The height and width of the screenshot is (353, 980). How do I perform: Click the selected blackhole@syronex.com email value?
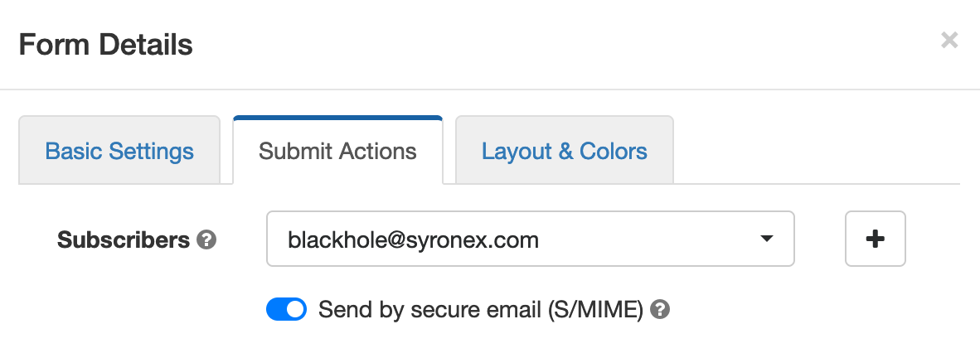(x=413, y=240)
